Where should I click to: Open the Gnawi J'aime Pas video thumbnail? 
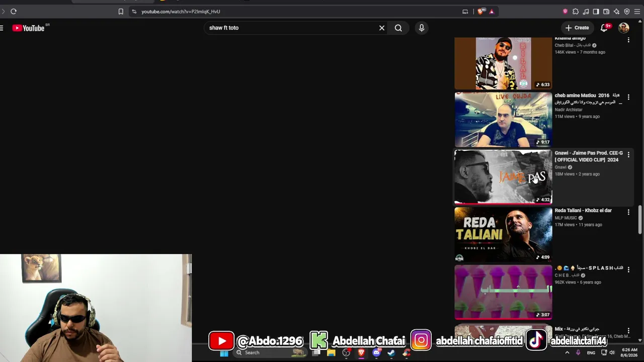pyautogui.click(x=503, y=177)
